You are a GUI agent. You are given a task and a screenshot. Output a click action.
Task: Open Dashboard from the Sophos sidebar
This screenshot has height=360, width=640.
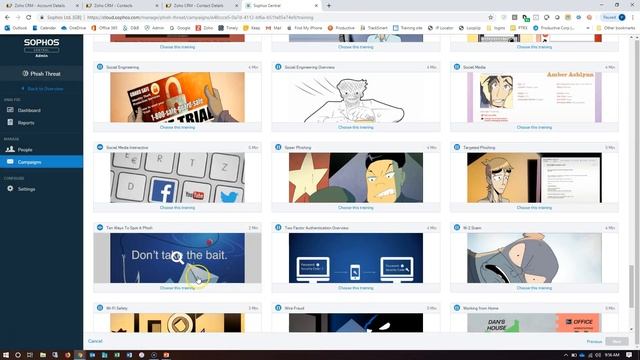tap(41, 110)
